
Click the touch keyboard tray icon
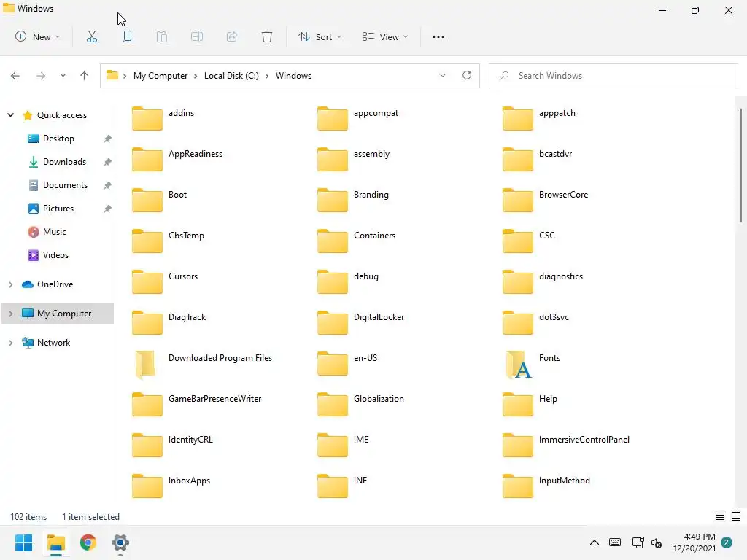615,542
